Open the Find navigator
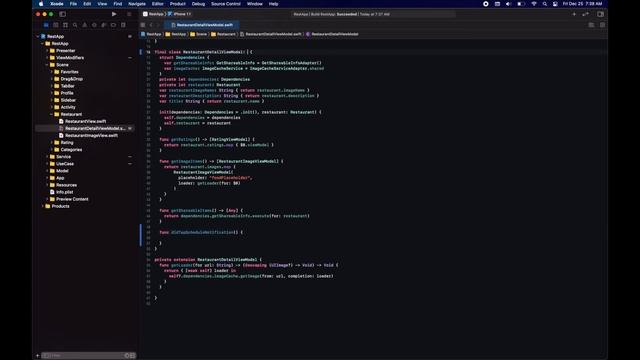 point(75,25)
